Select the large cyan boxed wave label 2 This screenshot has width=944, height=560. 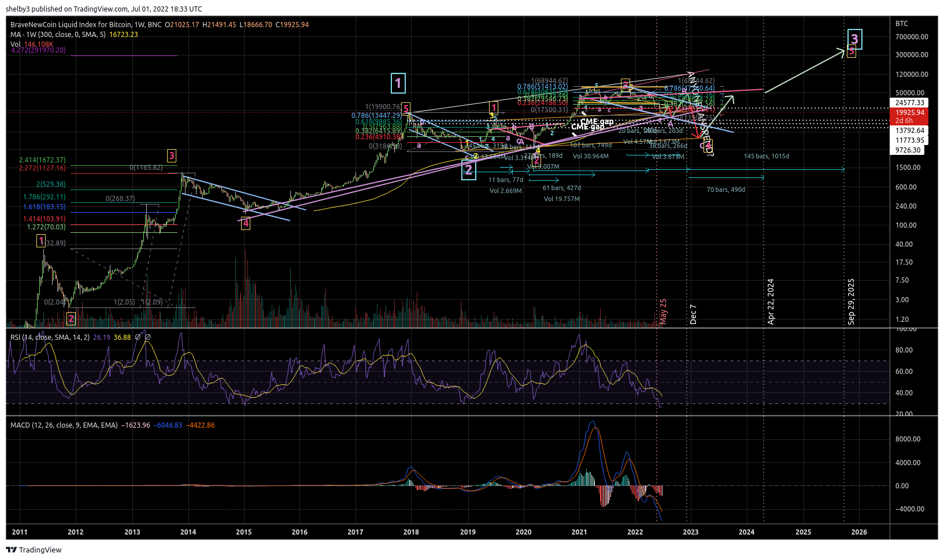pyautogui.click(x=469, y=169)
